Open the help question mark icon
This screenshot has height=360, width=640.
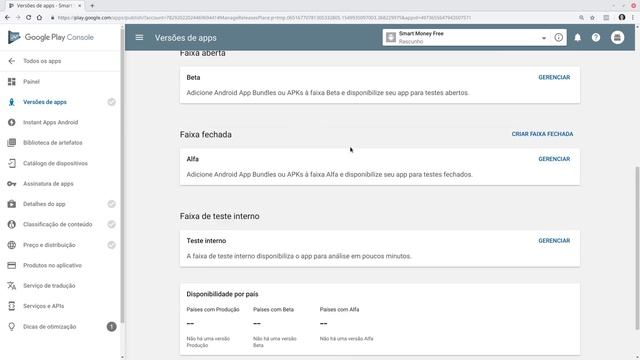coord(596,38)
